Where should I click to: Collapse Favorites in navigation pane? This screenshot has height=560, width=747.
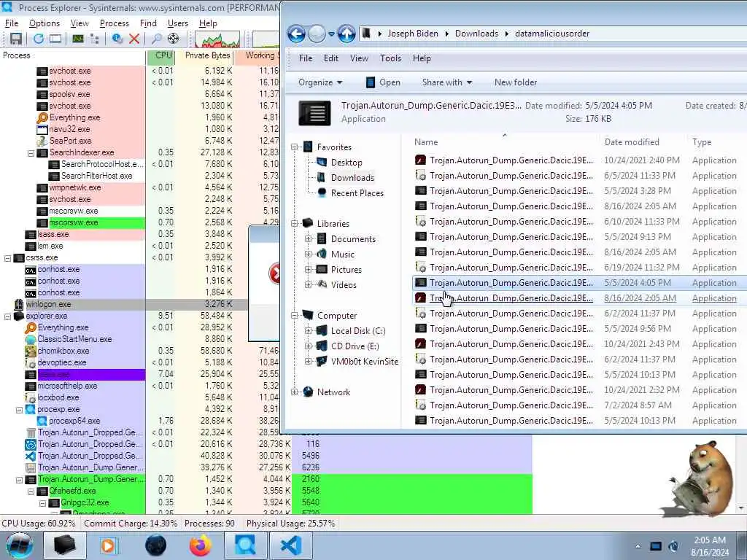click(295, 147)
